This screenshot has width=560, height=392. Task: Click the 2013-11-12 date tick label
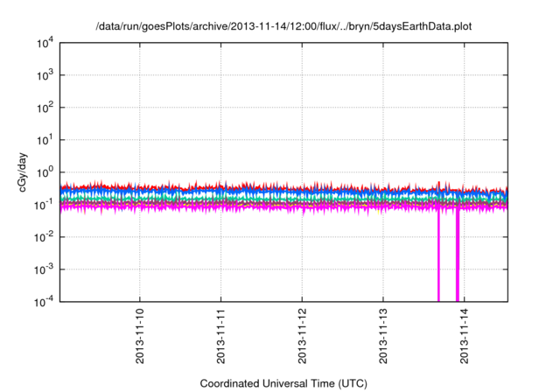click(302, 336)
